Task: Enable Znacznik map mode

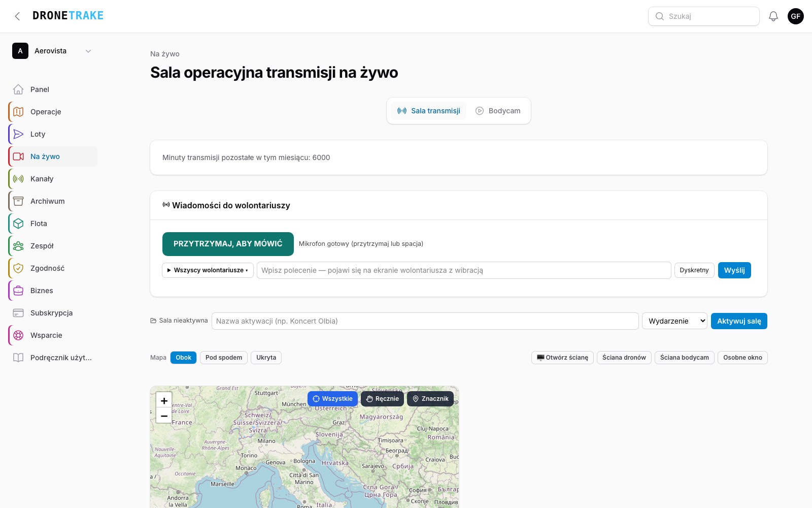Action: (430, 399)
